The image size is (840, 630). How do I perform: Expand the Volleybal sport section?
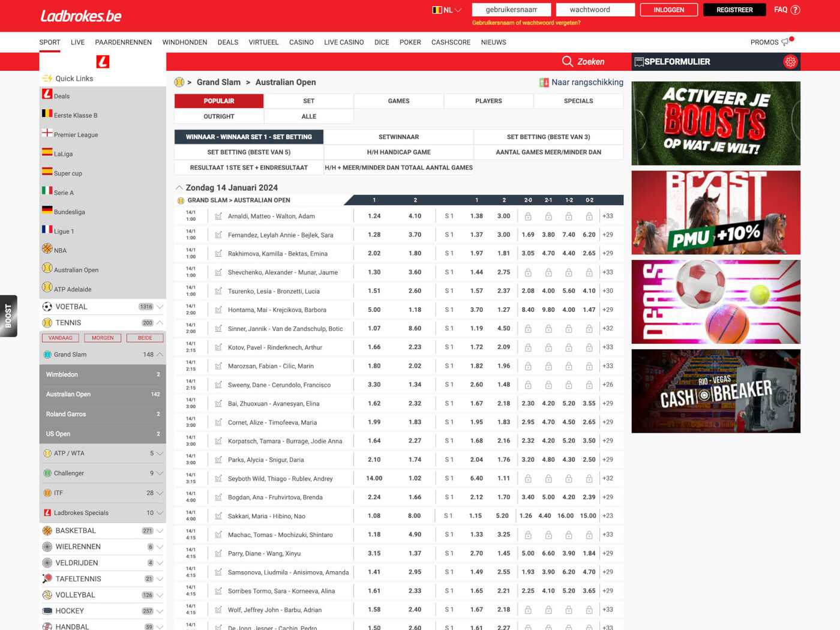point(160,595)
